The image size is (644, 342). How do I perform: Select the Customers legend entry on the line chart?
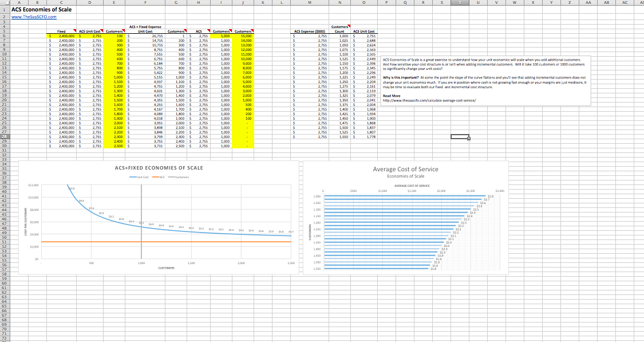(x=181, y=177)
